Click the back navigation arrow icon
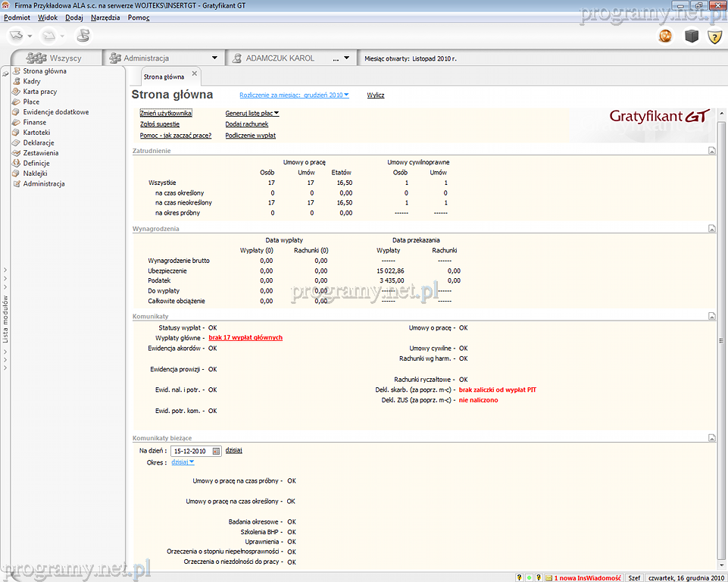 17,36
